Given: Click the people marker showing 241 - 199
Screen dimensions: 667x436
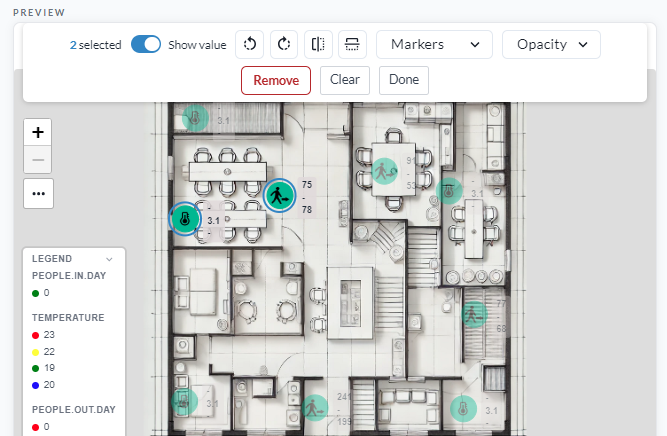Looking at the screenshot, I should coord(314,408).
